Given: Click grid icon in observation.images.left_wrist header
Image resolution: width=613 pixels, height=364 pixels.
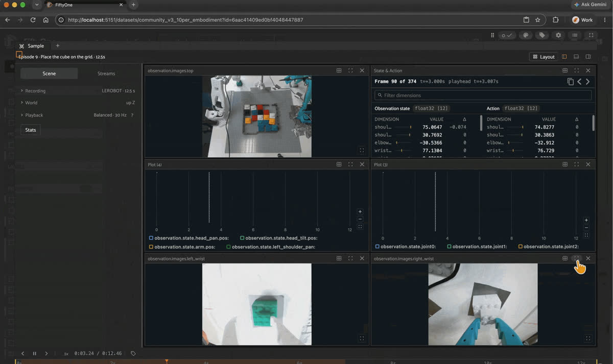Looking at the screenshot, I should [x=339, y=258].
